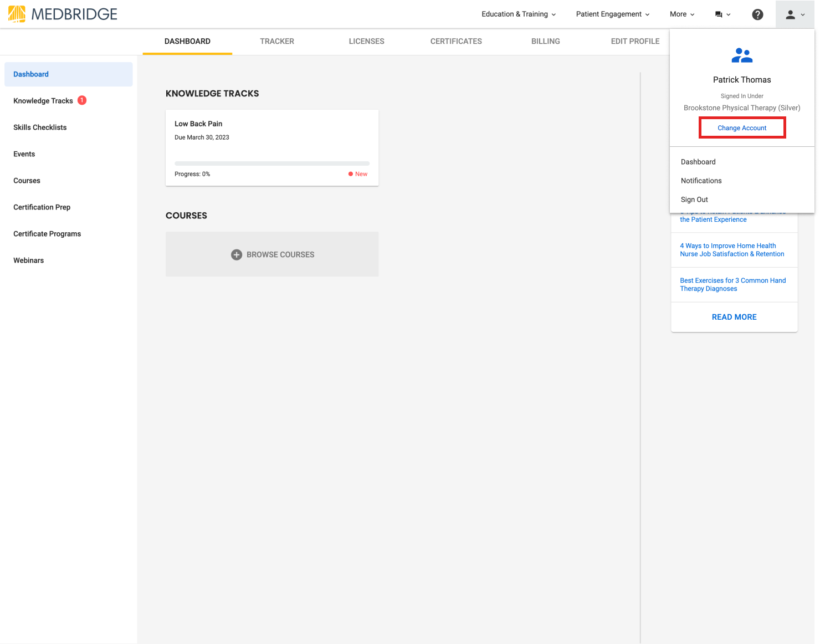Open the account profile icon
This screenshot has width=820, height=644.
791,14
